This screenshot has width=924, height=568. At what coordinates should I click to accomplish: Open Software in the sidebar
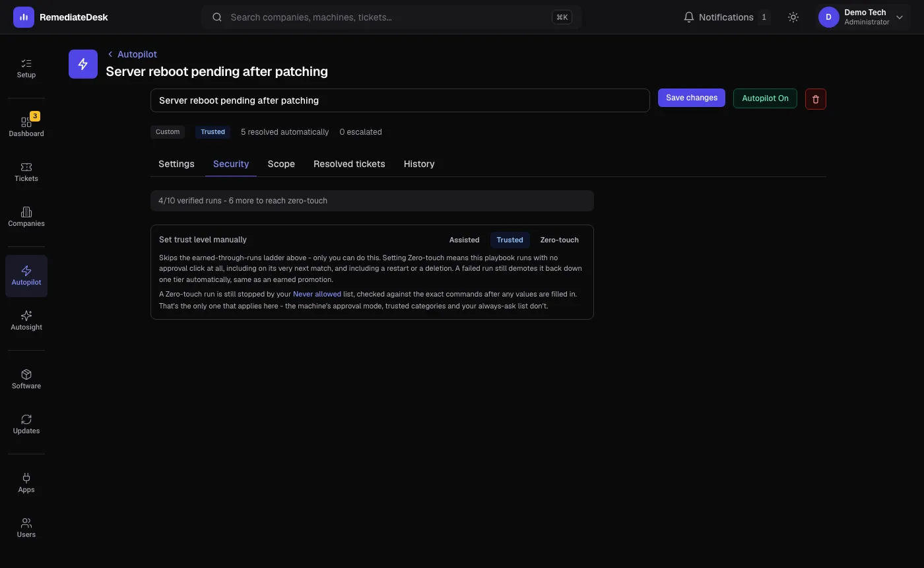26,379
